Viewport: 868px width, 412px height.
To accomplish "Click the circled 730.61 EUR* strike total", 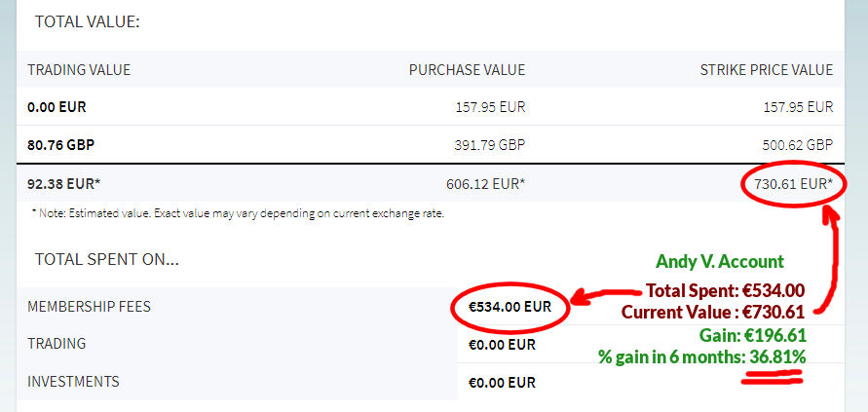I will 794,184.
